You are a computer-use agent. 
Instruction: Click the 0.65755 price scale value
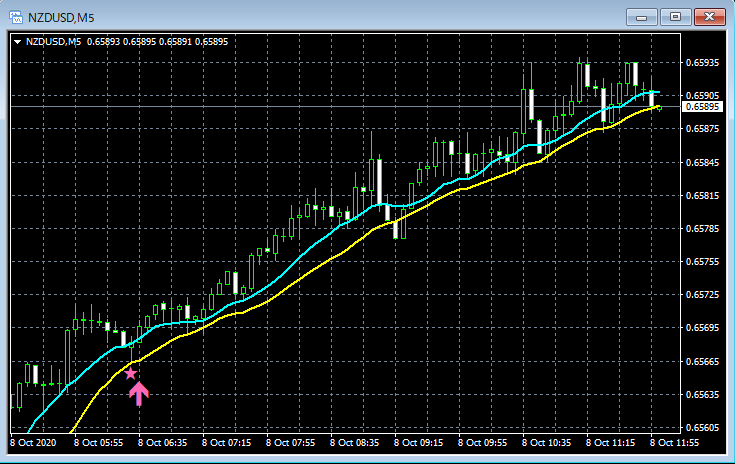click(x=702, y=262)
